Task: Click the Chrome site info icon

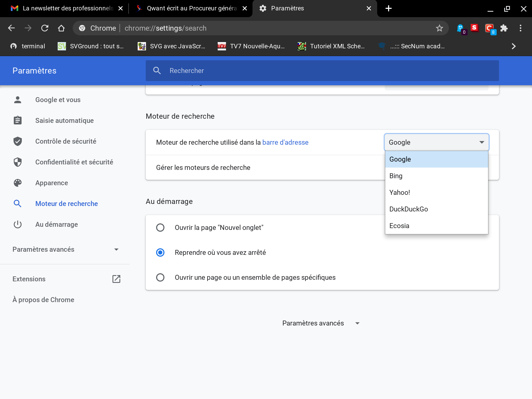Action: [x=82, y=28]
